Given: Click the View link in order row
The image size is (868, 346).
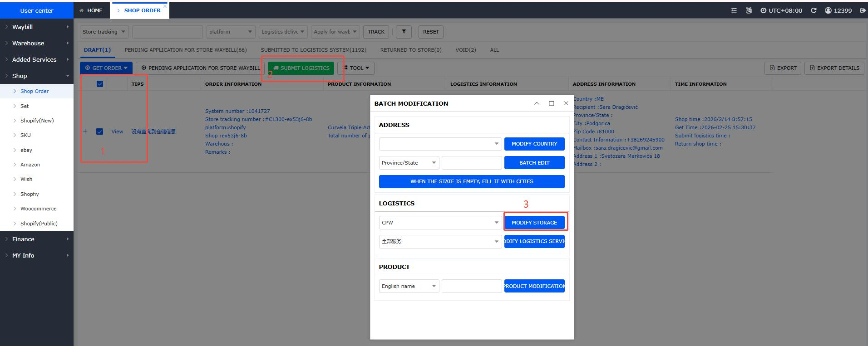Looking at the screenshot, I should click(117, 132).
